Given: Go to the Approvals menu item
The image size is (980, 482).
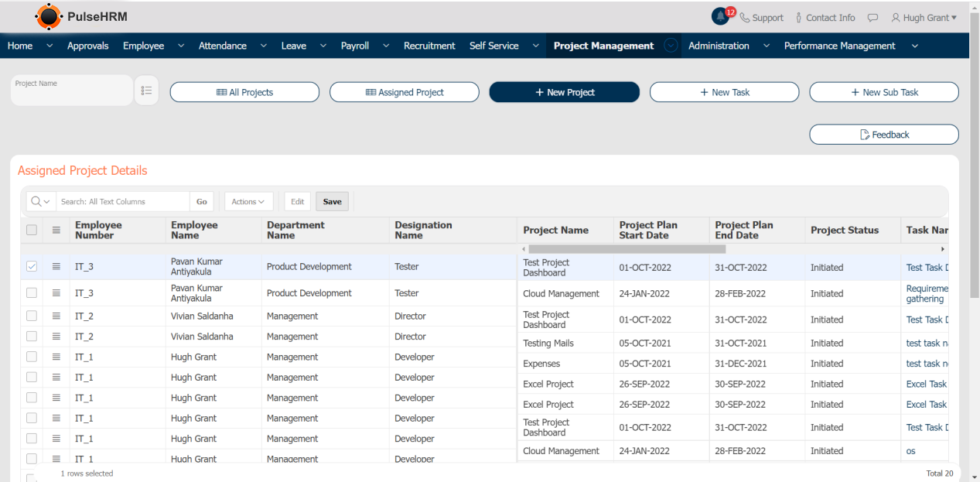Looking at the screenshot, I should (x=87, y=46).
